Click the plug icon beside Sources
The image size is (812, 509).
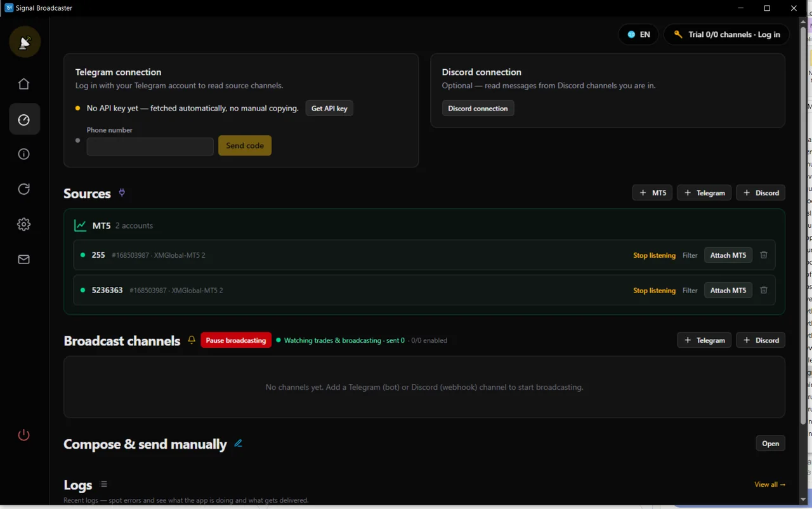pos(122,193)
